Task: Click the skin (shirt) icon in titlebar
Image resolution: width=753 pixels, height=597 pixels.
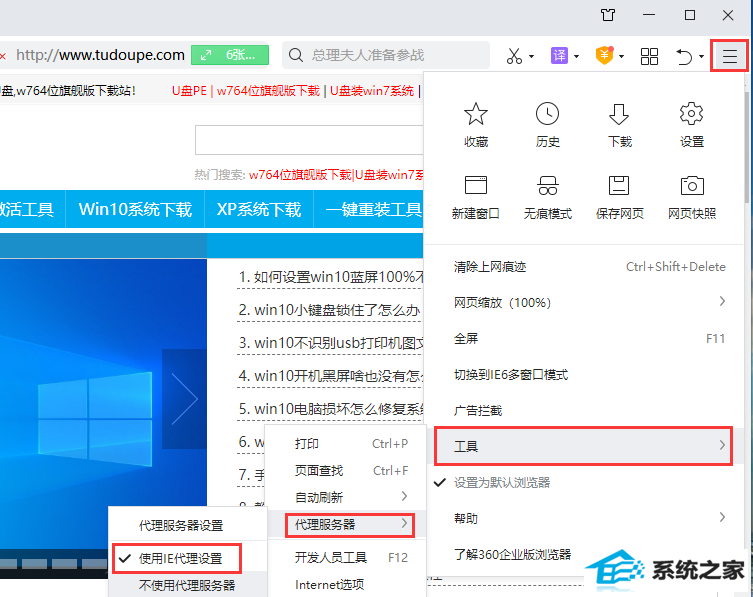Action: 608,15
